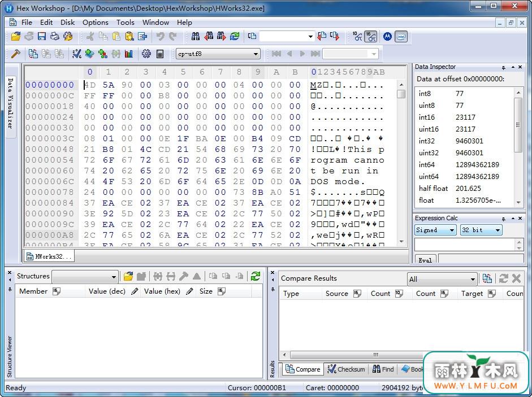The height and width of the screenshot is (397, 532).
Task: Click hex toggle icon beside Source column
Action: (357, 294)
